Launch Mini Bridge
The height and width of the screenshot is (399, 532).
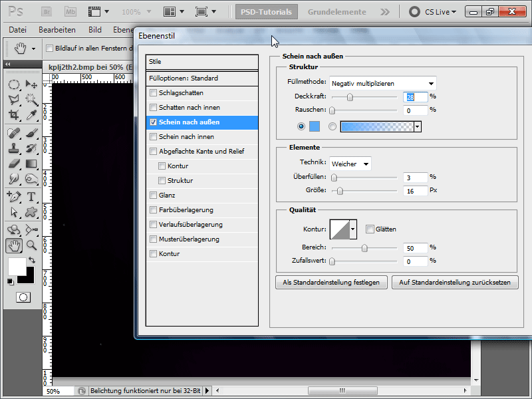pos(70,12)
